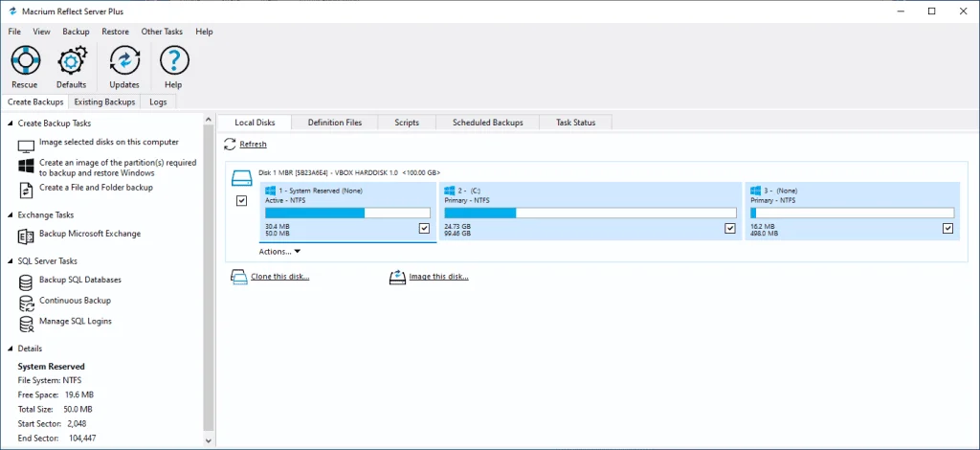Screen dimensions: 980x450
Task: Select the Create Backups tab
Action: pyautogui.click(x=35, y=101)
